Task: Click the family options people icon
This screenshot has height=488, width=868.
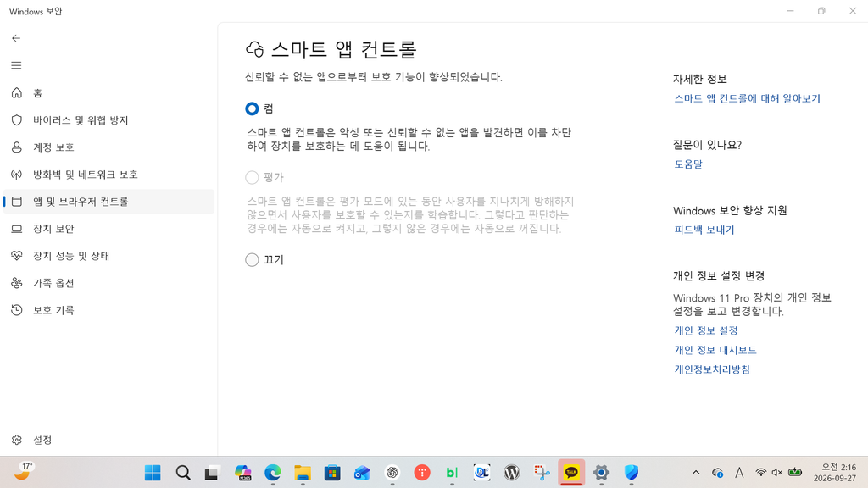Action: (17, 283)
